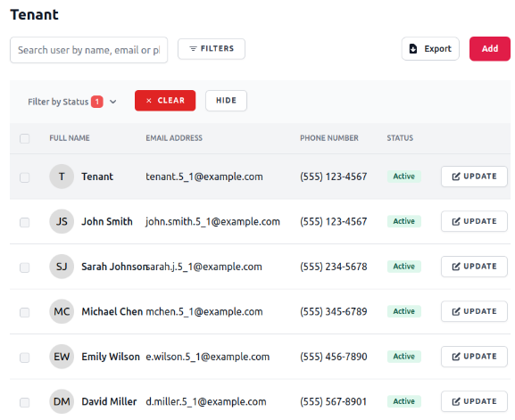Check the box for John Smith
The image size is (515, 420).
(25, 222)
